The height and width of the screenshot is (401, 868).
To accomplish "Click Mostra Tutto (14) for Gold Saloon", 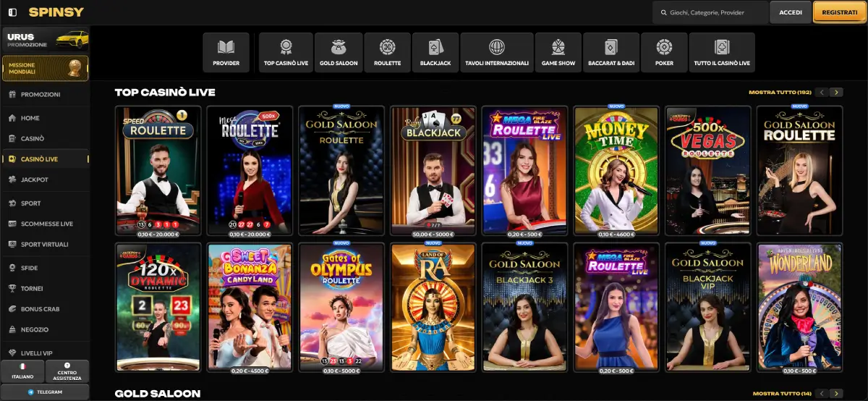I will (782, 393).
